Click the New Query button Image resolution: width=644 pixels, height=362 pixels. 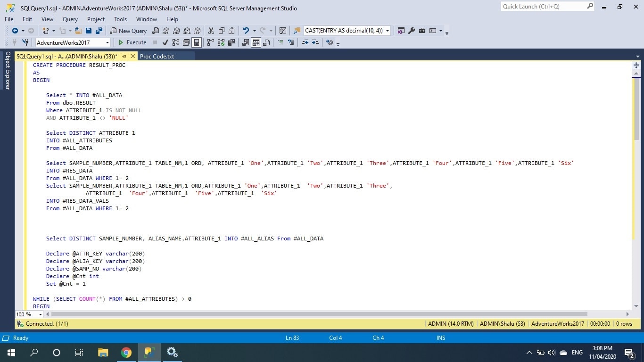click(128, 31)
